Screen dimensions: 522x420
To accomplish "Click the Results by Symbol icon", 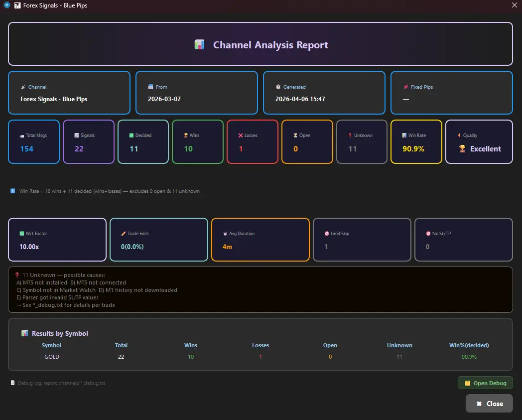I will coord(24,333).
